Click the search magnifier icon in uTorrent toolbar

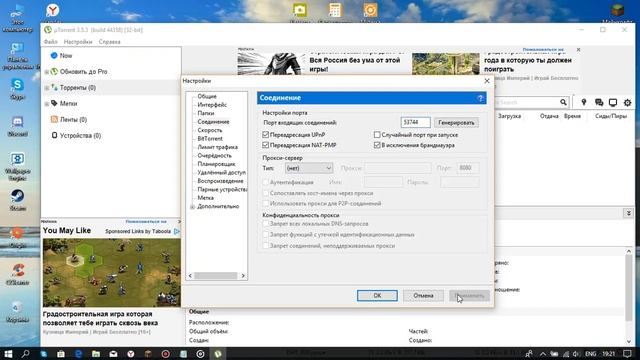(x=563, y=102)
